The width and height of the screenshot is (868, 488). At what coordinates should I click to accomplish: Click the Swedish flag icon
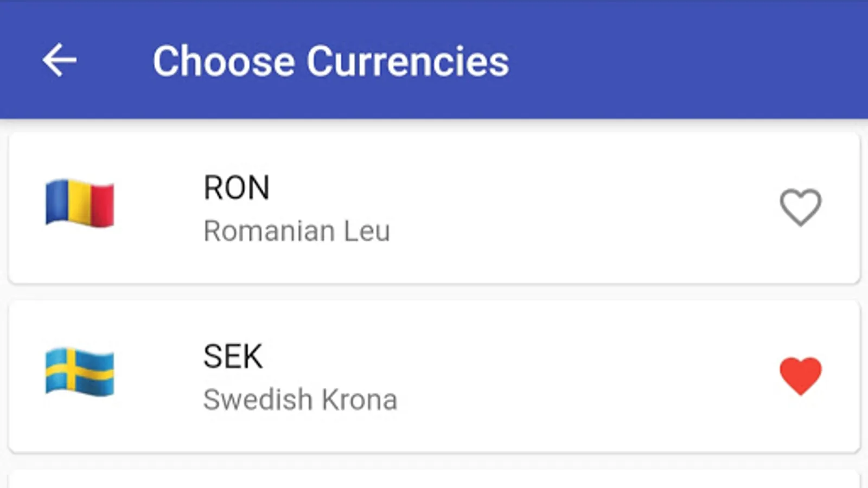(x=80, y=371)
